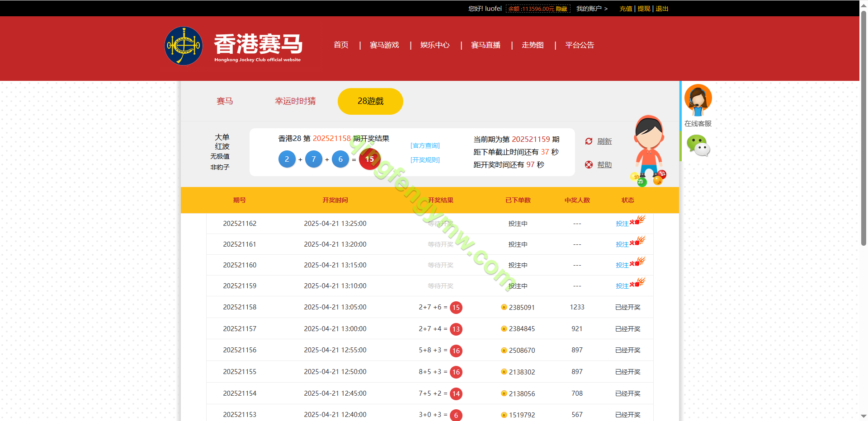Click the 在线客服 label

(698, 123)
